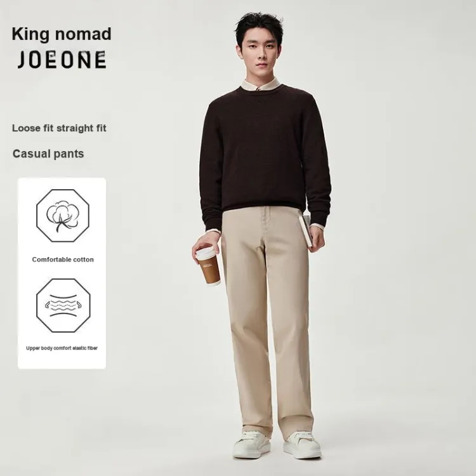
Task: Click the right white sneaker
Action: 302,445
